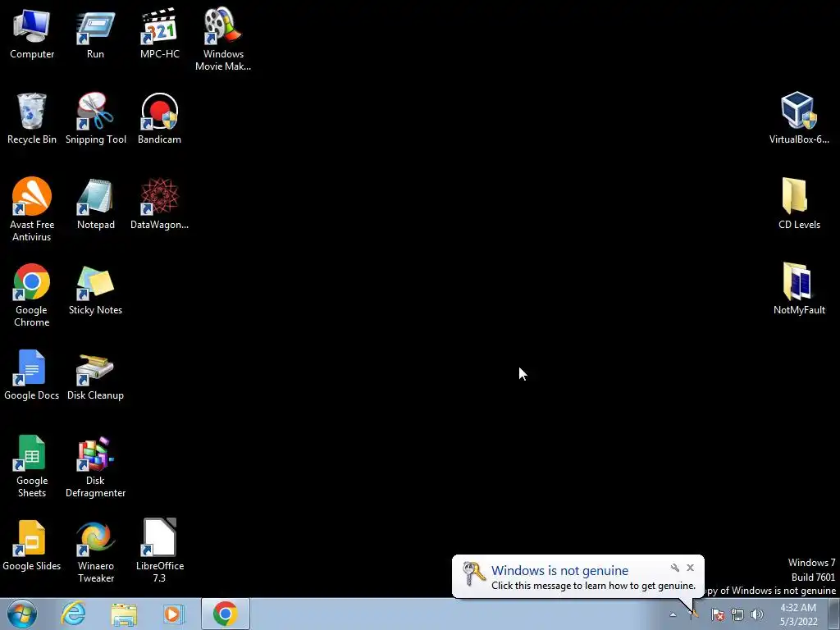Select the Recycle Bin icon
This screenshot has width=840, height=630.
click(x=32, y=118)
